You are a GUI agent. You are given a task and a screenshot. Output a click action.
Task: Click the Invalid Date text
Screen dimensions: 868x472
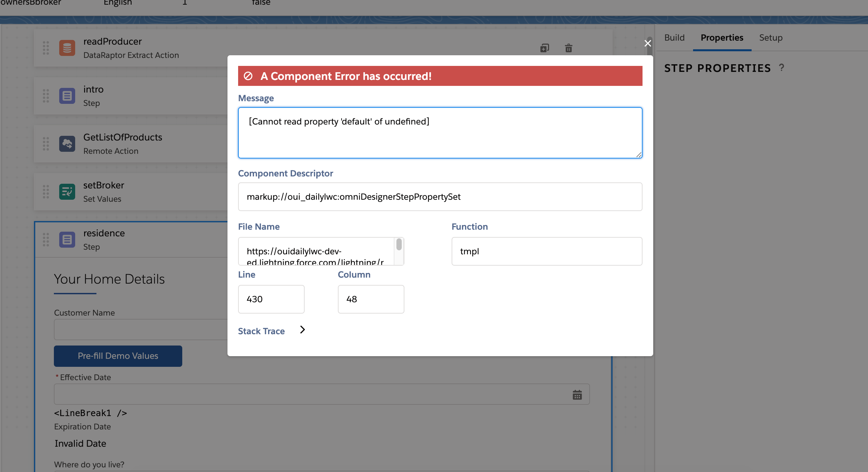click(80, 443)
